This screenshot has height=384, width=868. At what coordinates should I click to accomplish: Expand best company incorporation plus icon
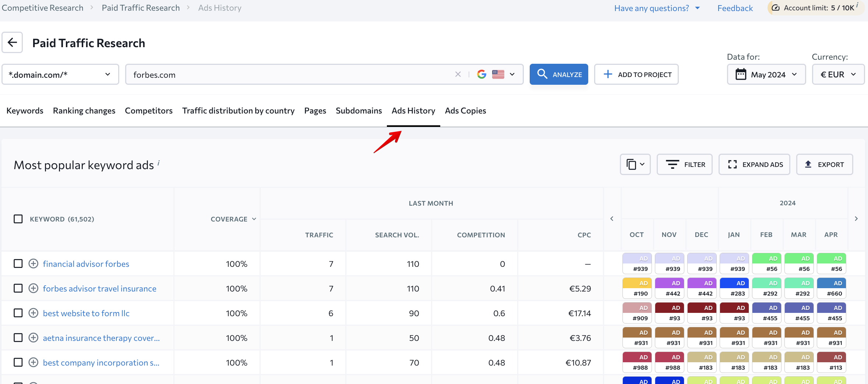click(x=33, y=362)
